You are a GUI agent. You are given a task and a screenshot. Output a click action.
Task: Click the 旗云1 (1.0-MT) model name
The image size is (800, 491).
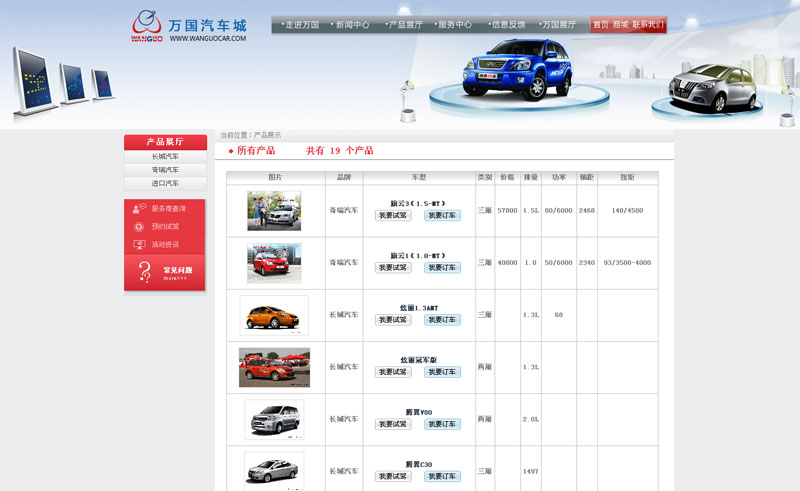(x=418, y=256)
